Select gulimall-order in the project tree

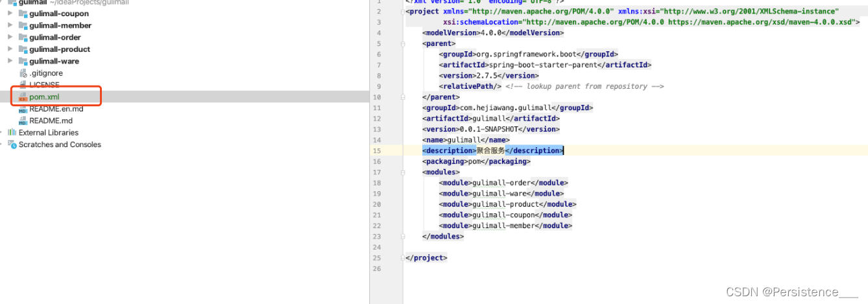[55, 38]
